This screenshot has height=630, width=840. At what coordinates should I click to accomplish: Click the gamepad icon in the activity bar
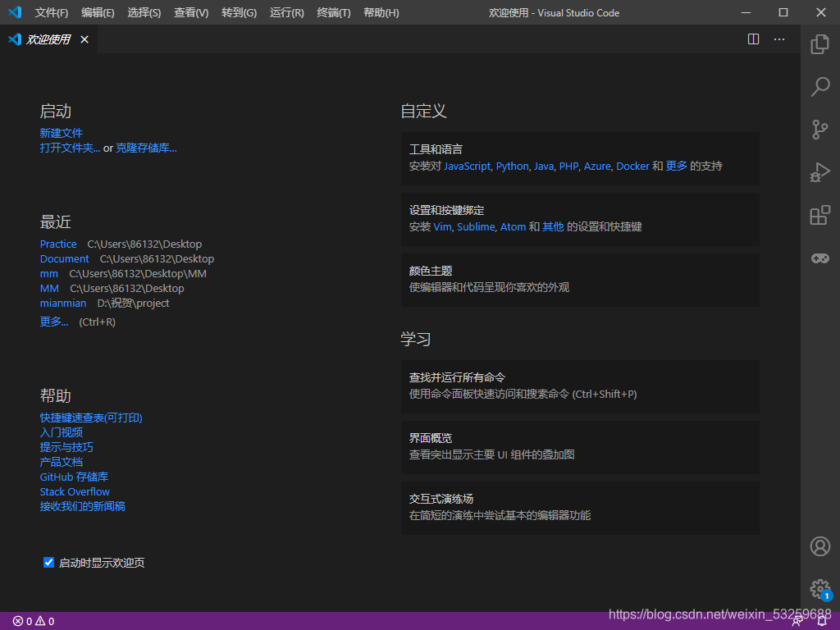[819, 258]
